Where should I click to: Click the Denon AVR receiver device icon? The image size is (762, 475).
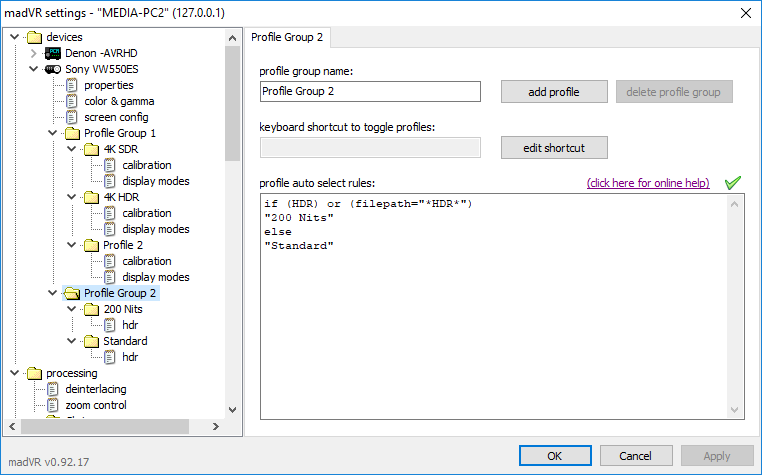click(53, 53)
